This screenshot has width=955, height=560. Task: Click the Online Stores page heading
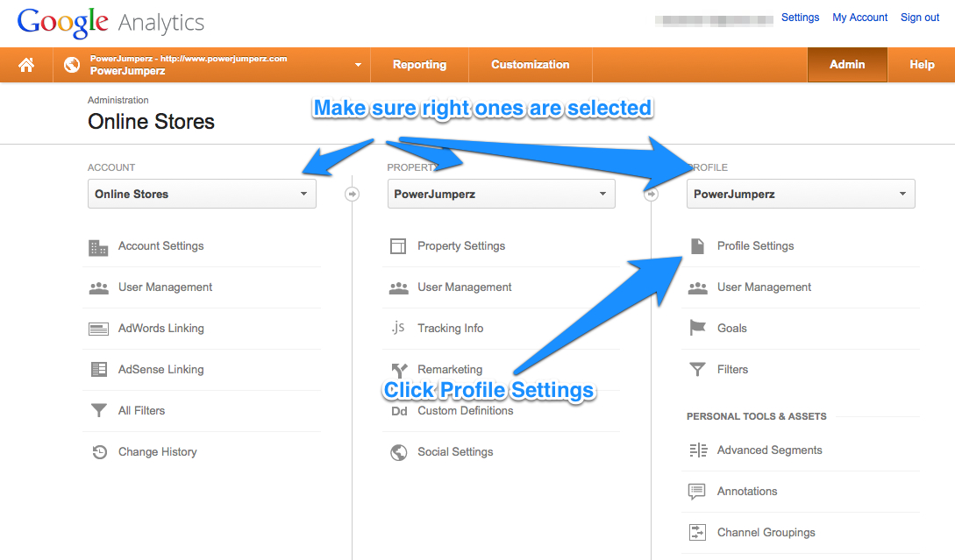coord(151,122)
